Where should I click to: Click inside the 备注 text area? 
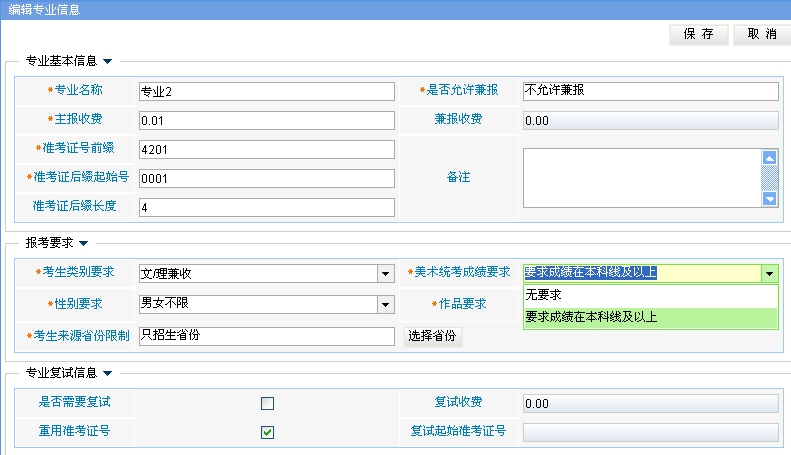pyautogui.click(x=640, y=178)
